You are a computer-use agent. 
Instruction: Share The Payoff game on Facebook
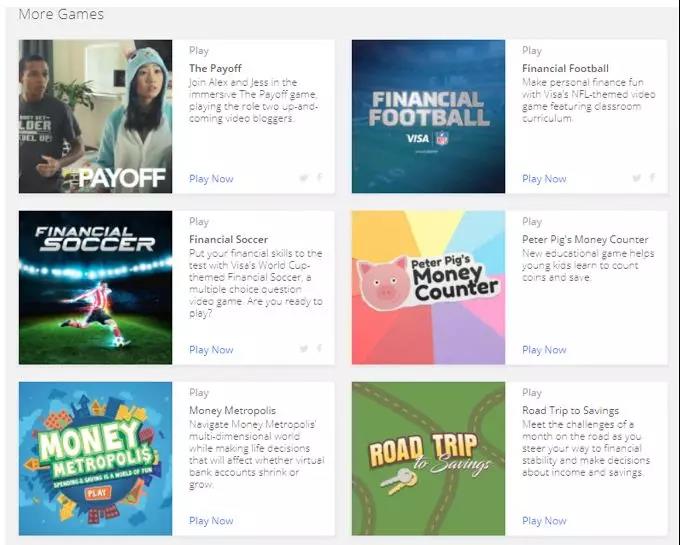pos(320,177)
